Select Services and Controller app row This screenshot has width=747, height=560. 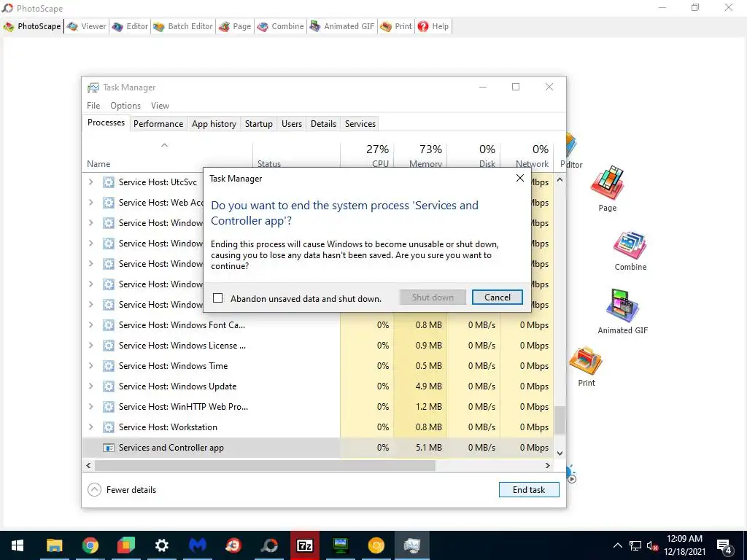point(318,448)
